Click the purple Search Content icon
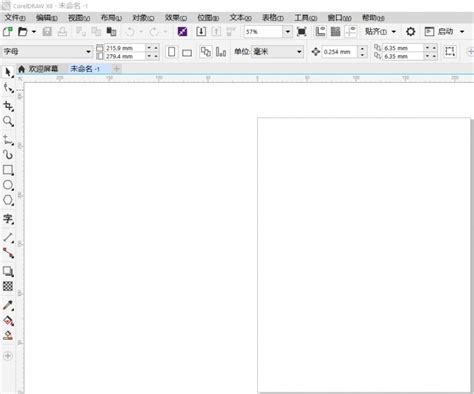This screenshot has height=394, width=474. tap(182, 32)
